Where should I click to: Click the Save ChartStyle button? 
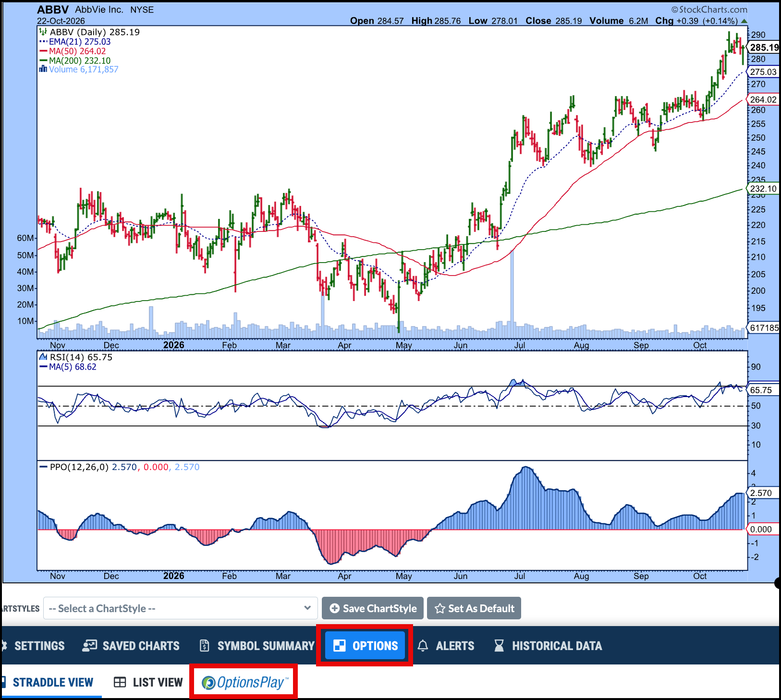click(373, 608)
